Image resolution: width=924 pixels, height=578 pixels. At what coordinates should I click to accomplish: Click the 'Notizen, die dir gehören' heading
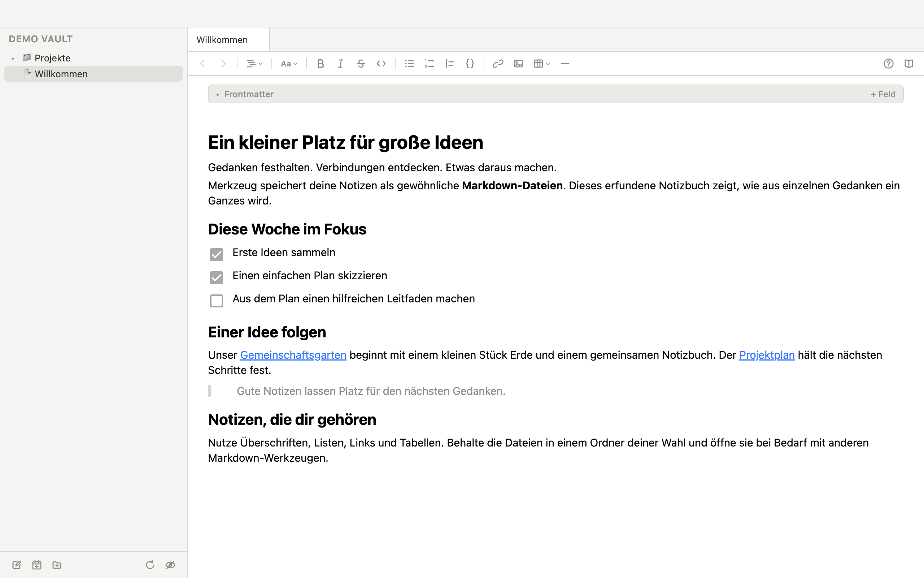click(292, 419)
